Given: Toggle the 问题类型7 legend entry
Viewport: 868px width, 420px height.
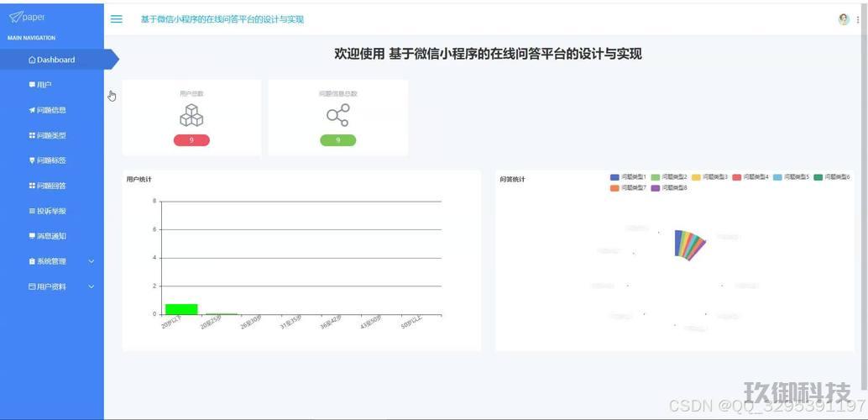Looking at the screenshot, I should click(x=628, y=188).
